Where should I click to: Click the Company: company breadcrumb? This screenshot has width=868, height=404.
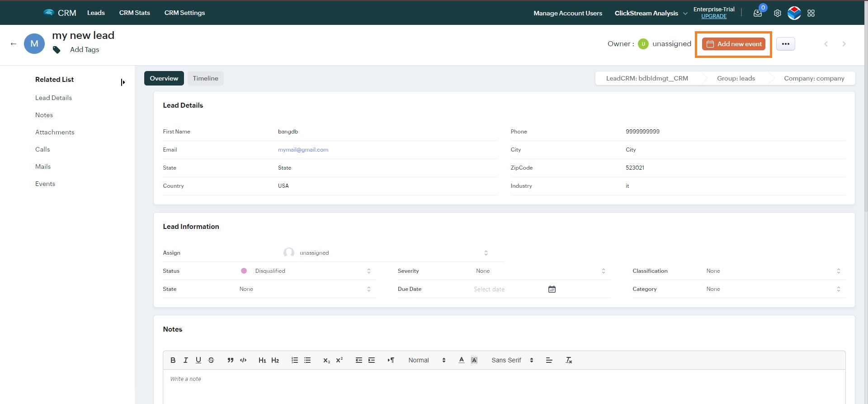[x=814, y=78]
